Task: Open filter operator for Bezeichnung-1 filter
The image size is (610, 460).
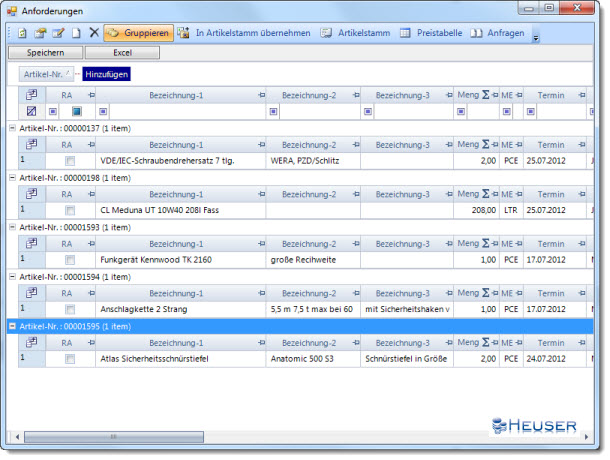Action: coord(103,112)
